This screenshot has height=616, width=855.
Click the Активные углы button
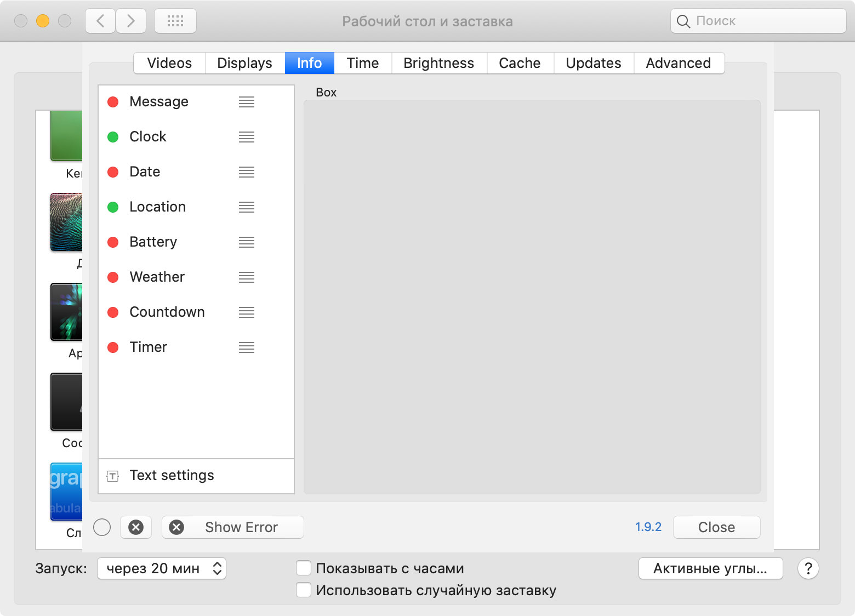tap(710, 568)
